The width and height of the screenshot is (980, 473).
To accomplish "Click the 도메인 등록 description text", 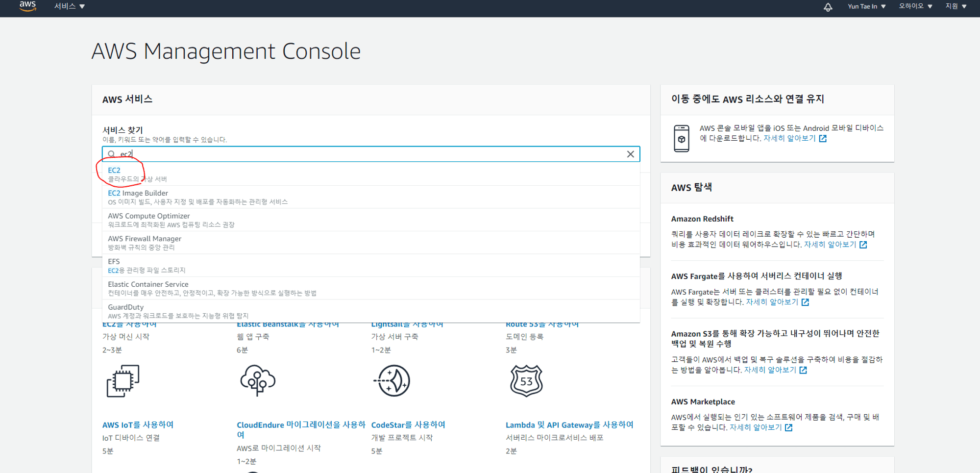I will (524, 337).
